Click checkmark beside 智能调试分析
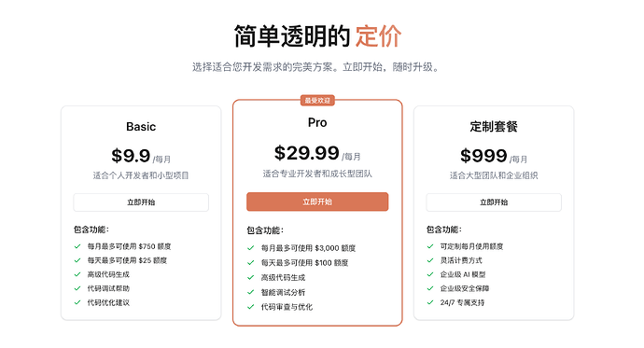The width and height of the screenshot is (644, 348). point(250,292)
